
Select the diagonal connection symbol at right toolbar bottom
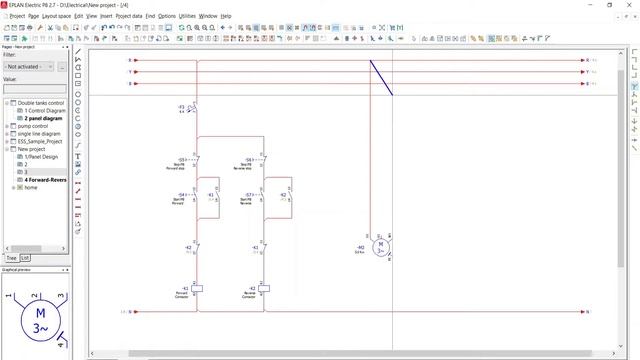634,148
